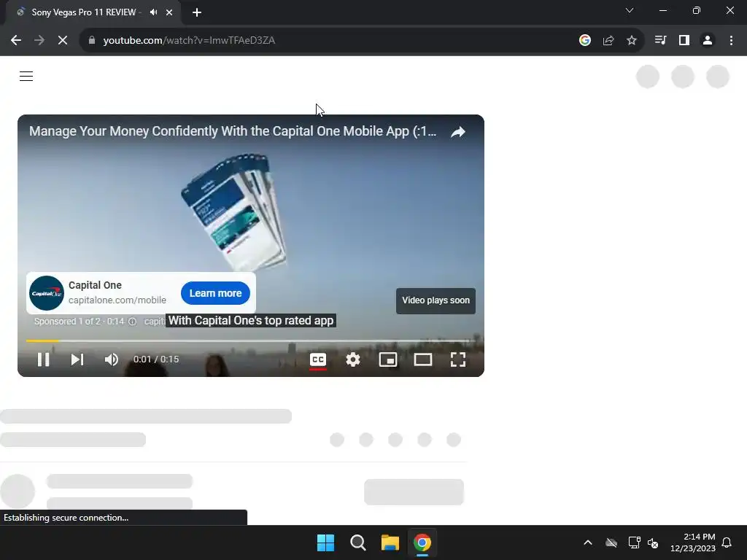The width and height of the screenshot is (747, 560).
Task: Open Windows Start menu
Action: click(x=326, y=542)
